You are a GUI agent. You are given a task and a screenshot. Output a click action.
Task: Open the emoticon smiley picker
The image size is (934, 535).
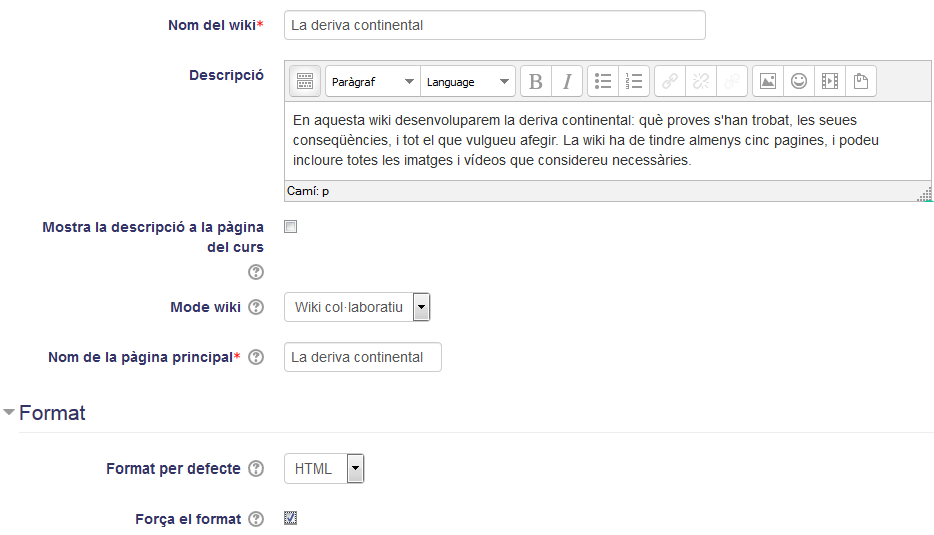point(799,81)
